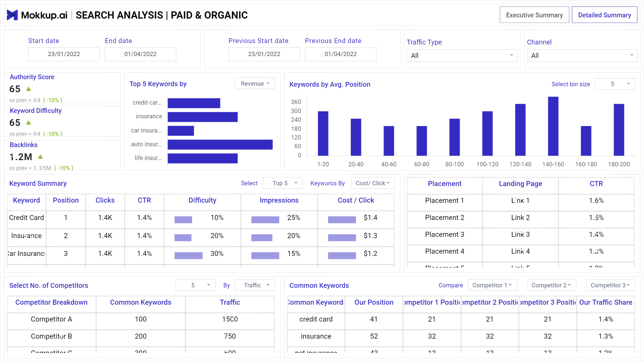
Task: Open the By Traffic dropdown
Action: [255, 285]
